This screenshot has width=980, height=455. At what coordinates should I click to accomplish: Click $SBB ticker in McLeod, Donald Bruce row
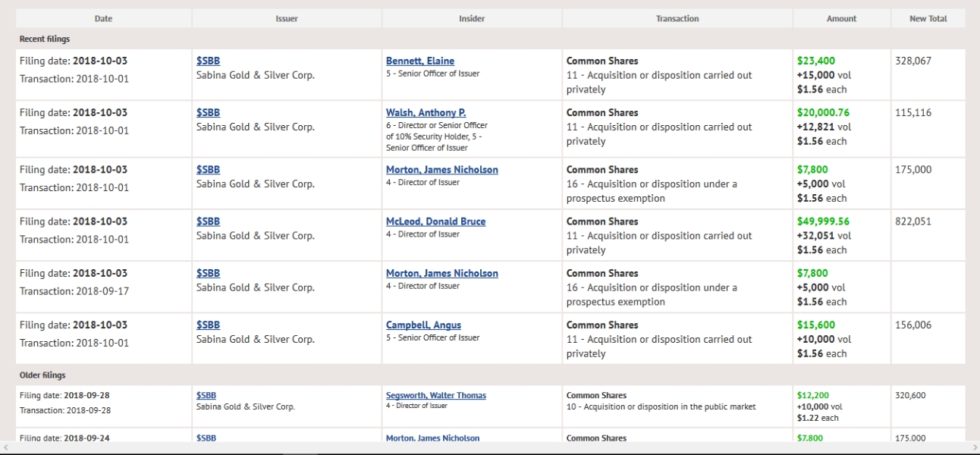(208, 221)
